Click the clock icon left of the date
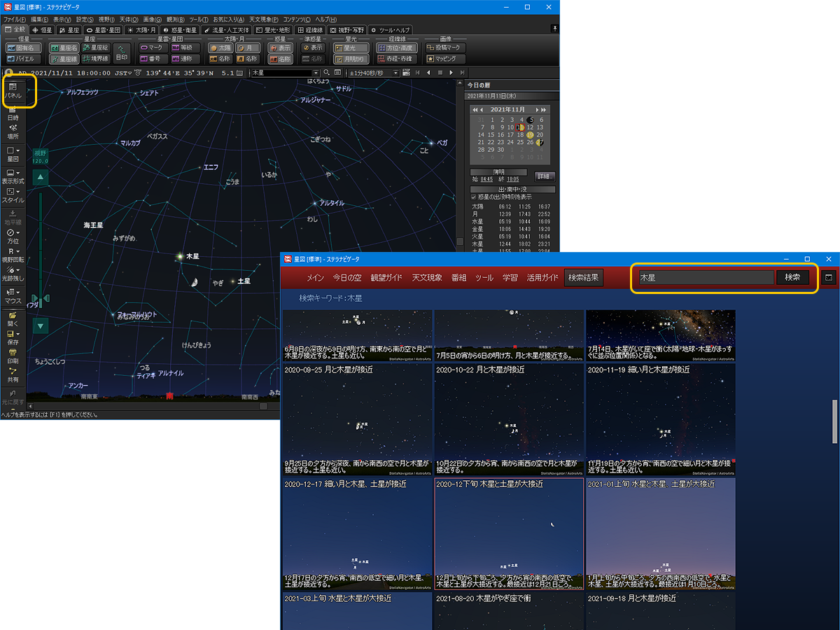 8,73
